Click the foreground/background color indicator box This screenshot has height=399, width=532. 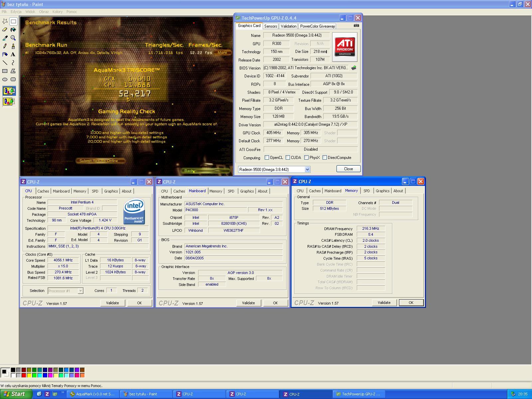(5, 372)
